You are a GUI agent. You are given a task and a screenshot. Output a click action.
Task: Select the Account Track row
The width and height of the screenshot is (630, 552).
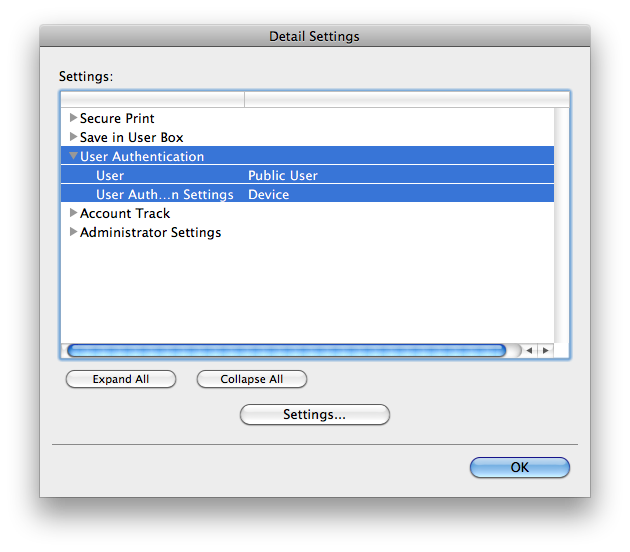point(307,213)
